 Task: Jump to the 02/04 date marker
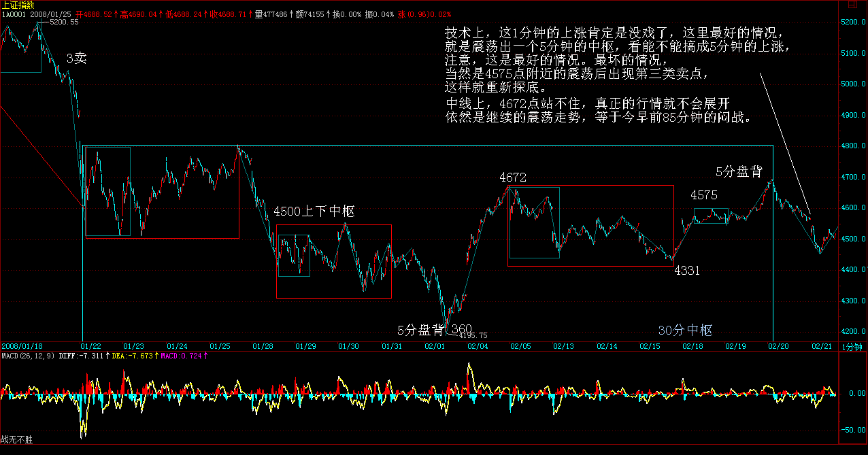(478, 347)
